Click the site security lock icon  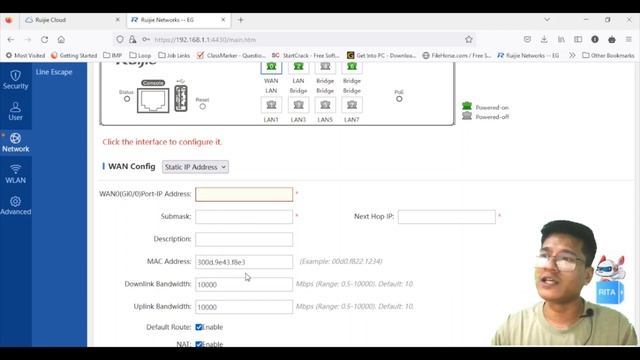coord(133,40)
